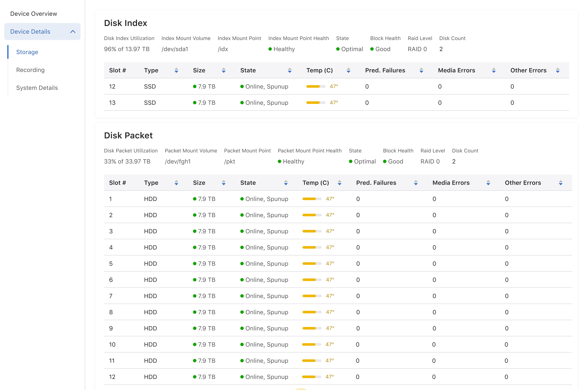Sort Disk Packet table by Temp (C)

click(x=339, y=183)
